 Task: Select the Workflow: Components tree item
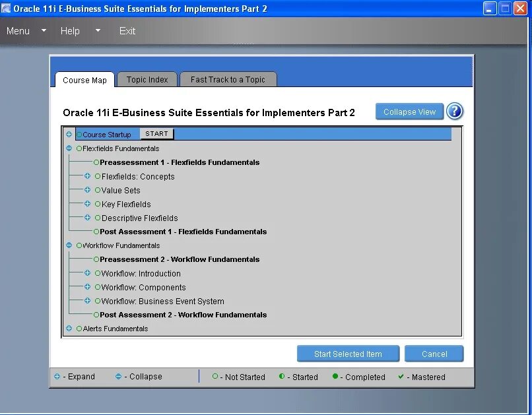point(143,287)
